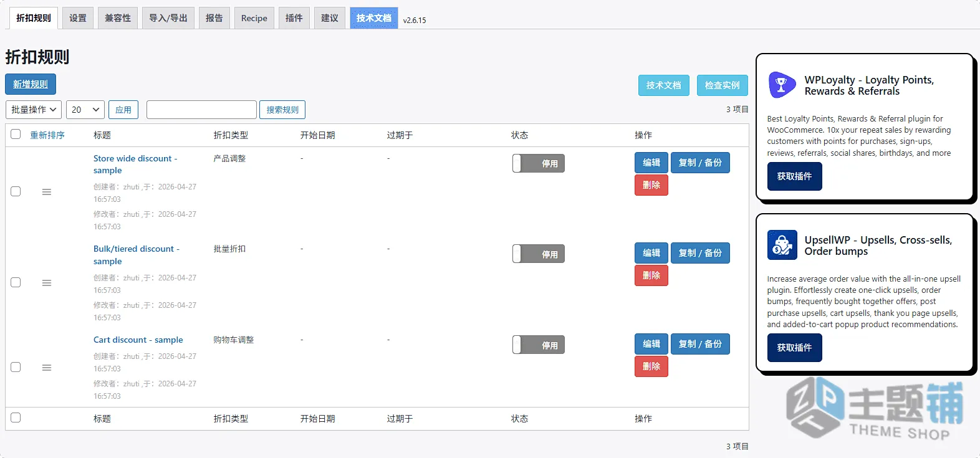Click drag handle icon of Store wide discount row

pos(47,192)
